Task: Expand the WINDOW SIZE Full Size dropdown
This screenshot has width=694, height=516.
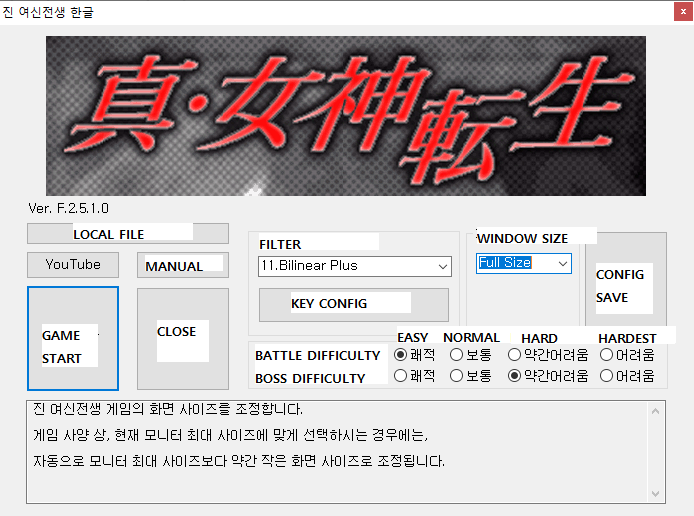Action: coord(524,263)
